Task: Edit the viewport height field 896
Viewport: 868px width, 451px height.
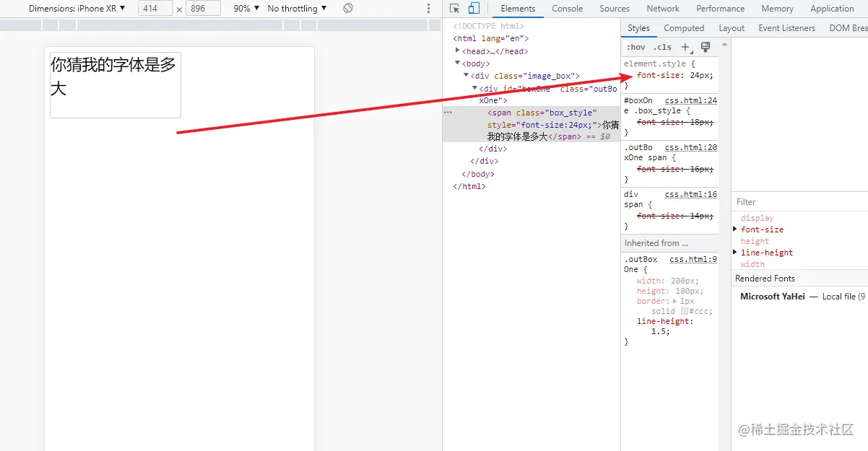Action: (203, 9)
